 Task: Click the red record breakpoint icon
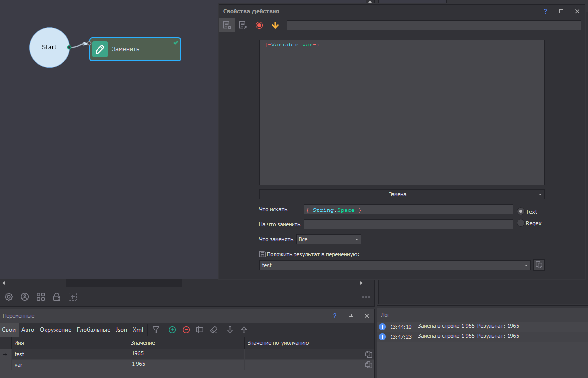pyautogui.click(x=259, y=25)
